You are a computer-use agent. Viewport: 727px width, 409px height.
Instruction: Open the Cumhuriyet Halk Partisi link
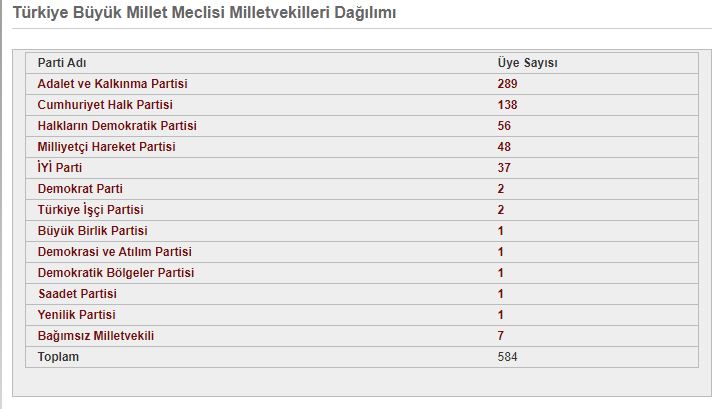click(x=105, y=105)
